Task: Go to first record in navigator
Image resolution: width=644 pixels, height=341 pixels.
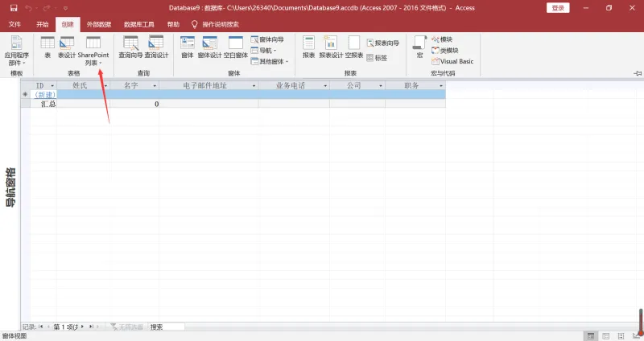Action: click(41, 327)
